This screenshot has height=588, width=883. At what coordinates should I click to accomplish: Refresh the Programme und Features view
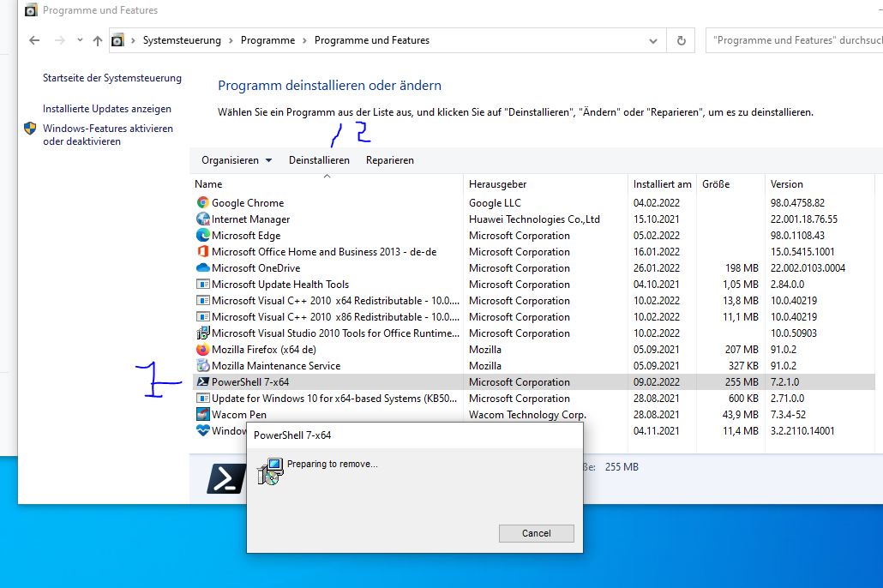click(681, 40)
